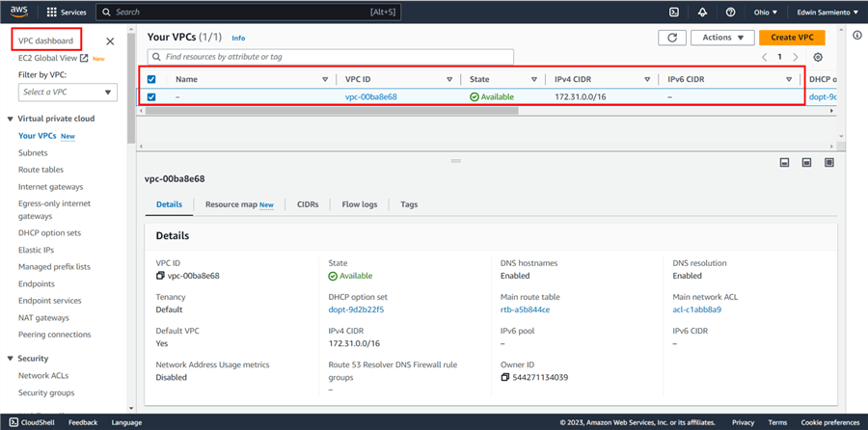Switch to the CIDRs tab
868x430 pixels.
[308, 204]
